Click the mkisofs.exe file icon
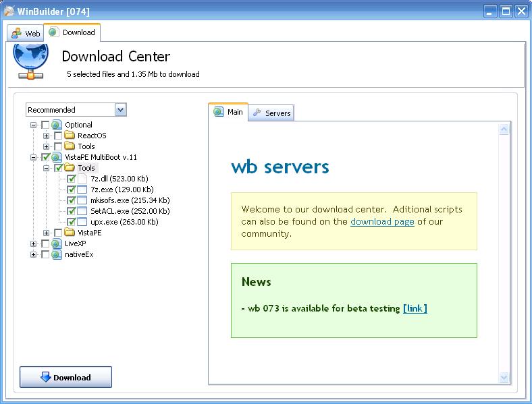Screen dimensions: 532x404 click(82, 200)
